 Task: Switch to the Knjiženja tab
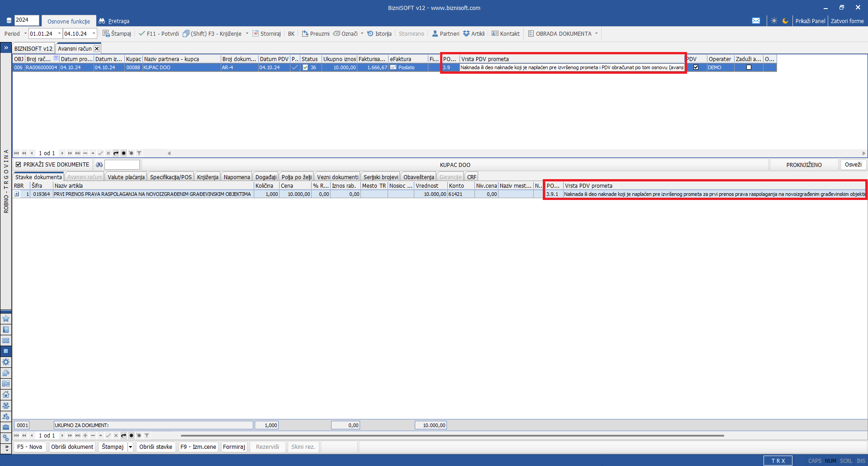[x=208, y=177]
